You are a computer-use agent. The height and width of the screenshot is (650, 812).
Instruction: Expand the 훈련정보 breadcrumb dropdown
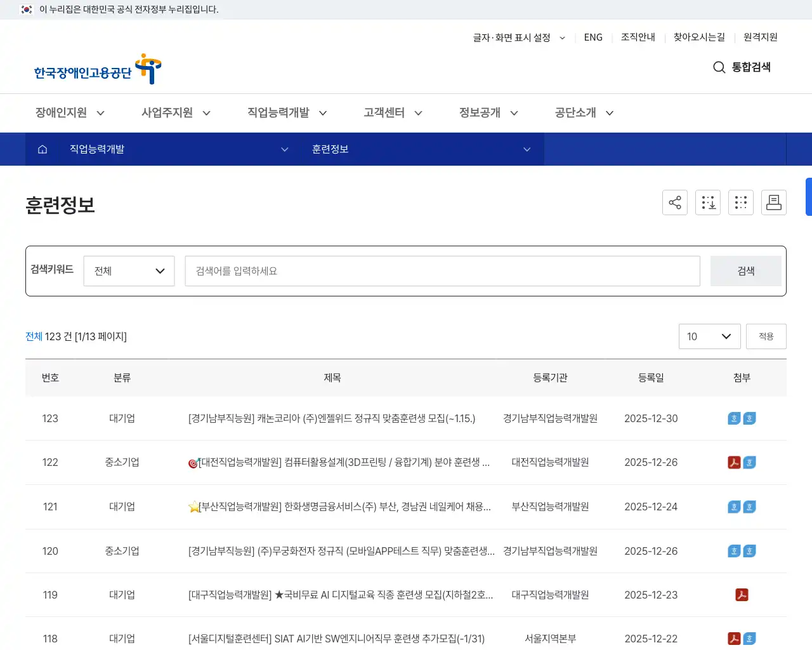coord(527,149)
